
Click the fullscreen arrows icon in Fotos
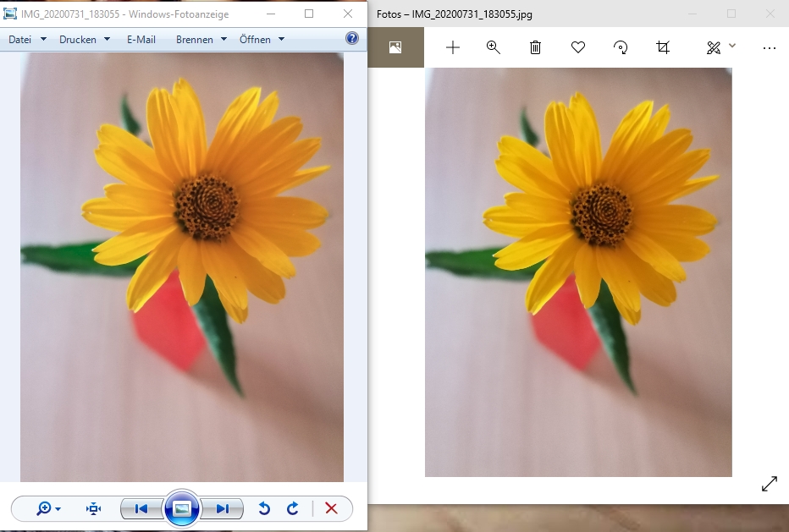770,484
